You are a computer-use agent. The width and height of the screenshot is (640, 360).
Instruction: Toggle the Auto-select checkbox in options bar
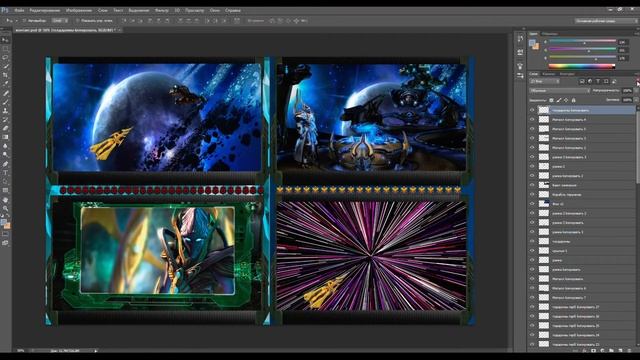pos(24,20)
